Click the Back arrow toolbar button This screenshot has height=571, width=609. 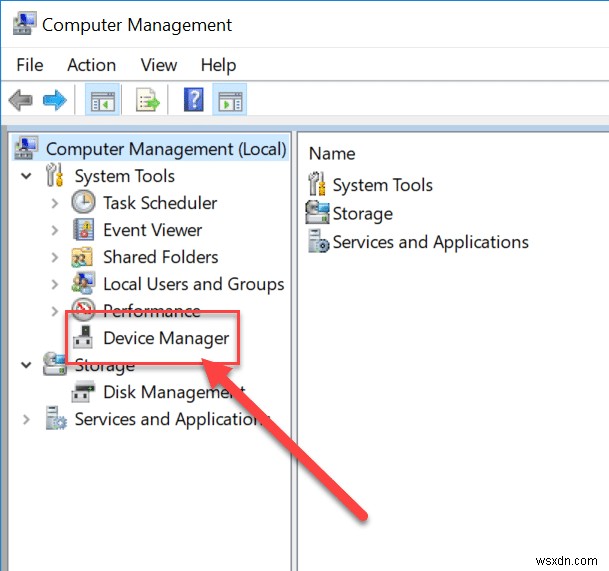coord(19,100)
